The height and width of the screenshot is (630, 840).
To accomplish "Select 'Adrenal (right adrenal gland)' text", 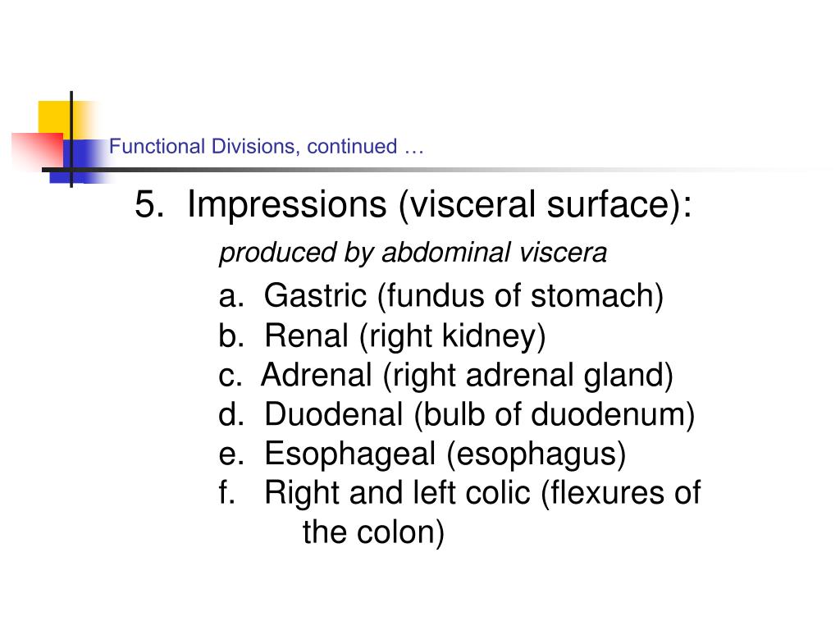I will [x=467, y=375].
